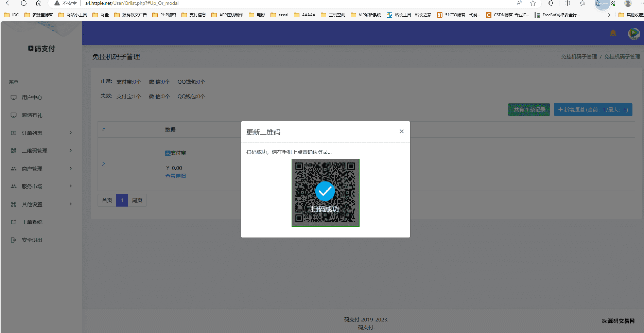Open read aloud icon in address bar
644x333 pixels.
coord(519,3)
